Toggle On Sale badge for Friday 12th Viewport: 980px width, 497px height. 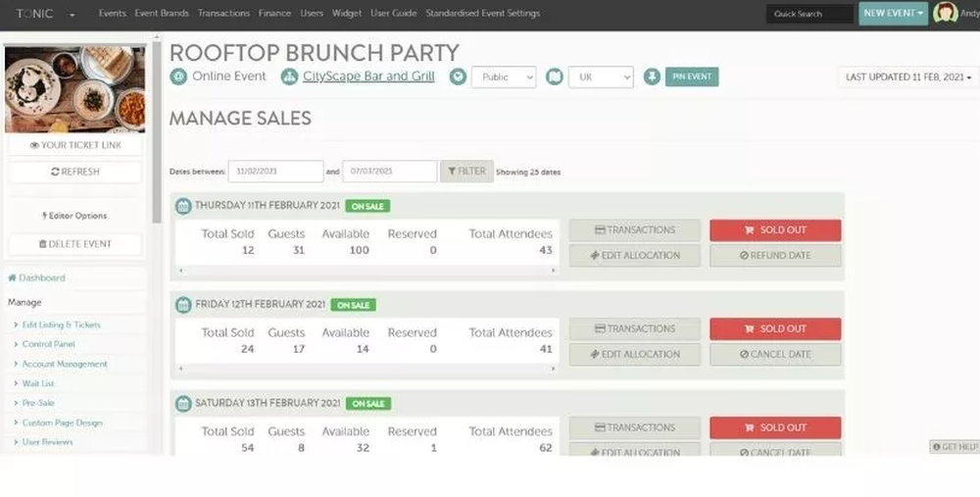(x=353, y=305)
